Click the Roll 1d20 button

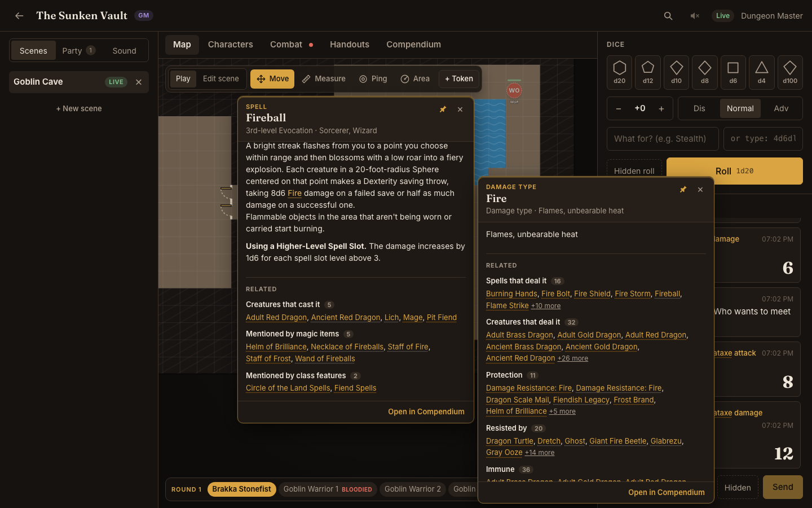[x=735, y=171]
